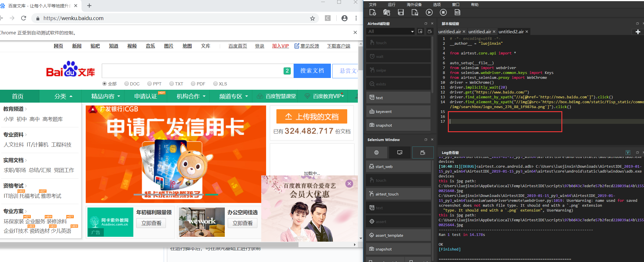Run the script with the play icon
Image resolution: width=644 pixels, height=262 pixels.
click(x=429, y=12)
